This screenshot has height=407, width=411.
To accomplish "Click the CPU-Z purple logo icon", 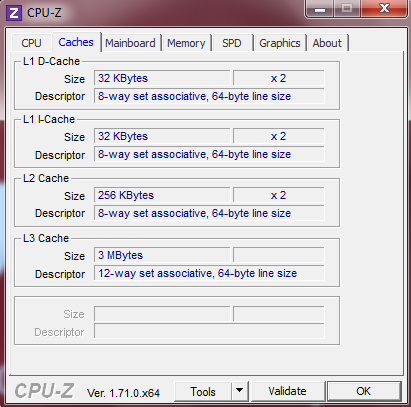I will pyautogui.click(x=14, y=13).
